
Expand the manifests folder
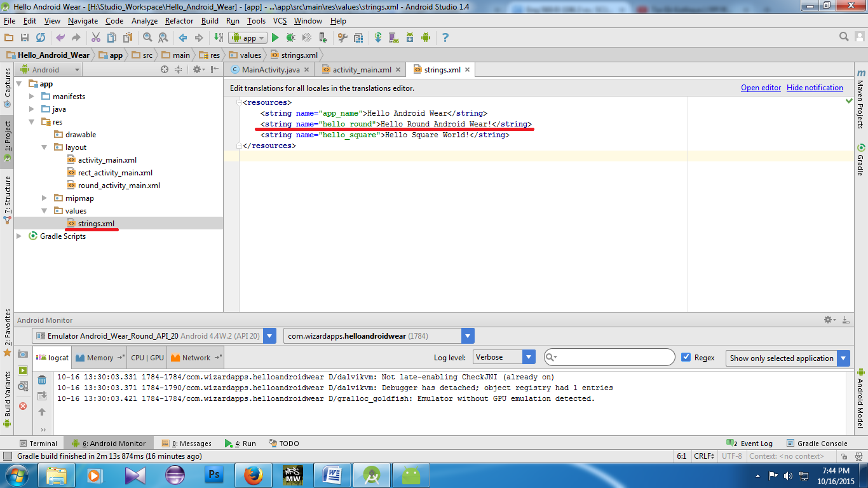tap(32, 97)
